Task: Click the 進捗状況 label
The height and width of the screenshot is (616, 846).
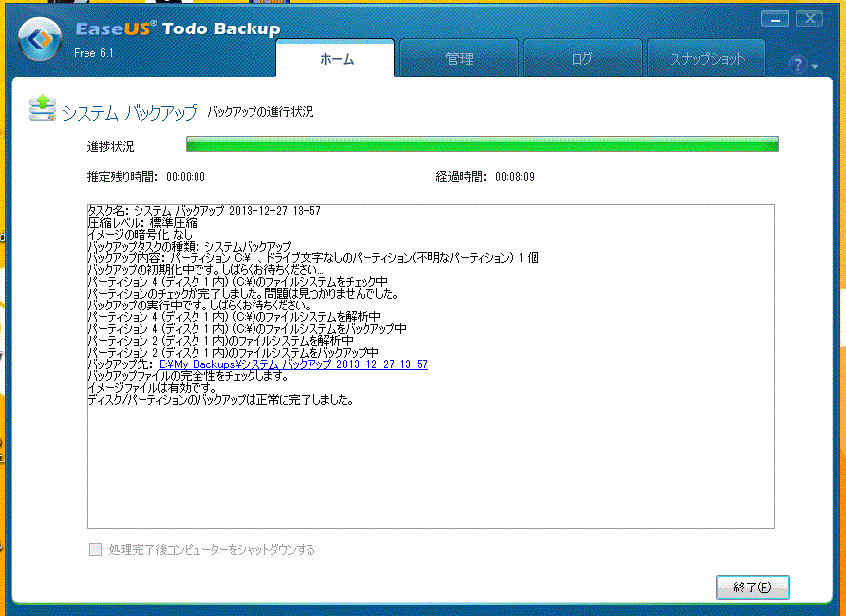Action: click(111, 146)
